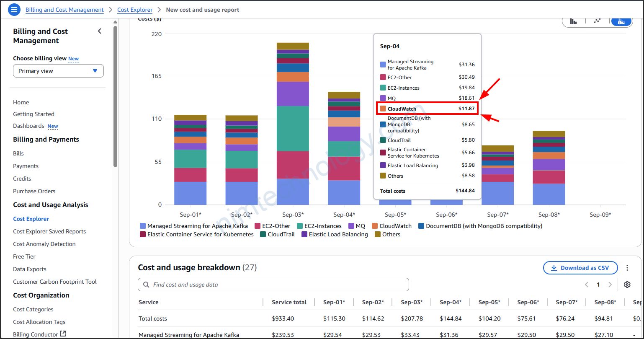Go to next page of breakdown table
Viewport: 644px width, 339px height.
tap(610, 285)
